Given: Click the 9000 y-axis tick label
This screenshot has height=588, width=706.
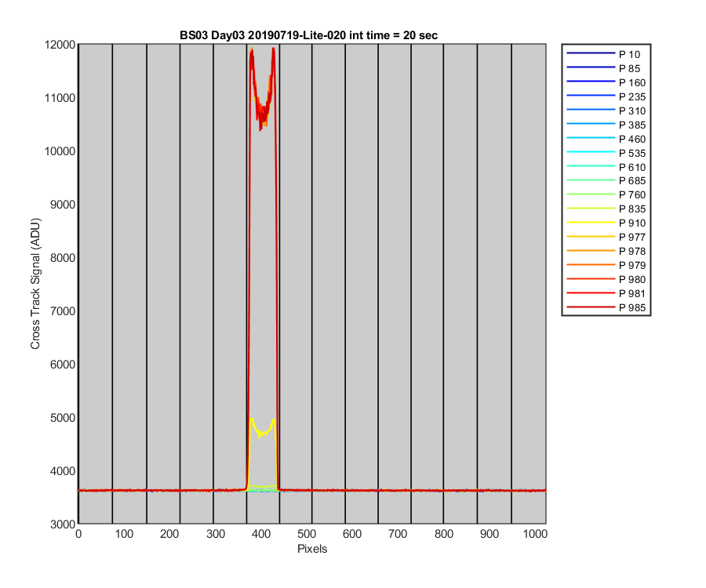Looking at the screenshot, I should coord(63,205).
